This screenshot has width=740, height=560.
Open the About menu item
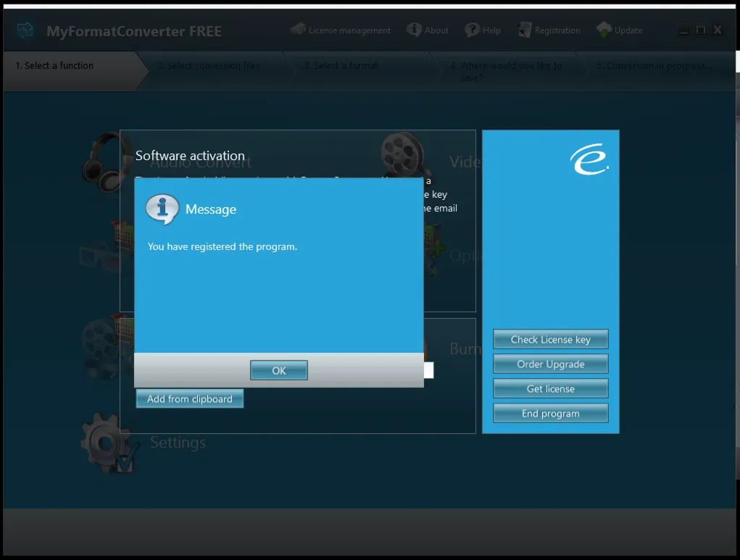428,30
